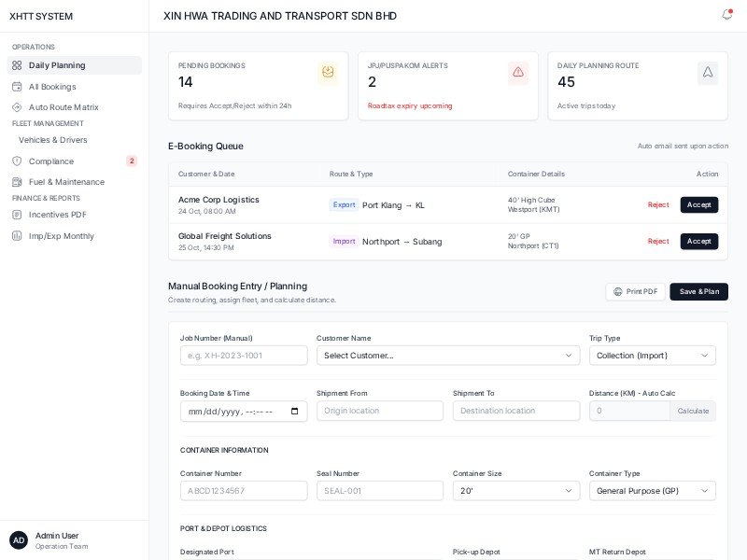The image size is (747, 560).
Task: Click the Save & Plan button
Action: click(698, 292)
